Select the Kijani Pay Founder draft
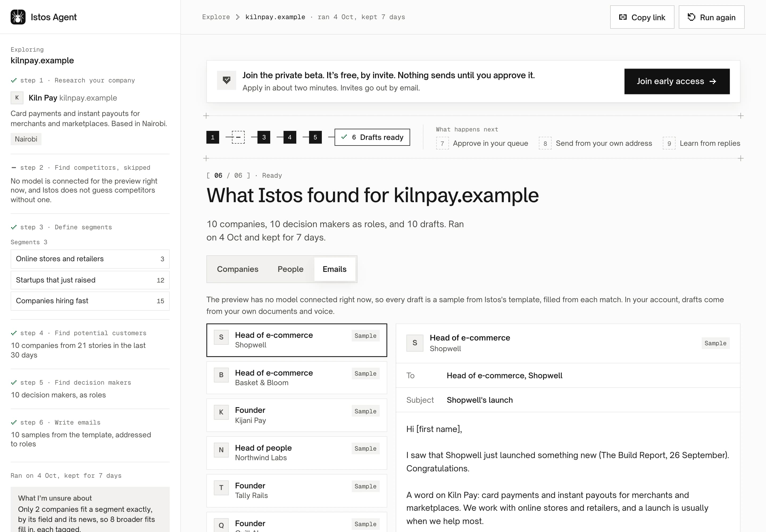 pos(297,415)
